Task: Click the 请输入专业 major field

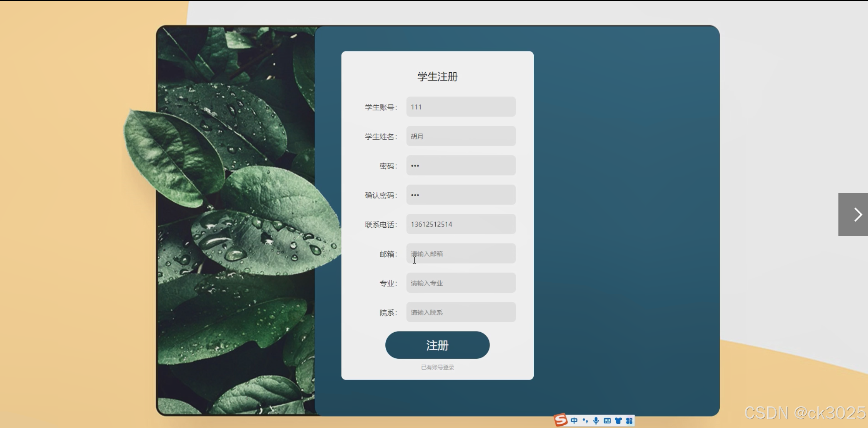Action: pos(461,283)
